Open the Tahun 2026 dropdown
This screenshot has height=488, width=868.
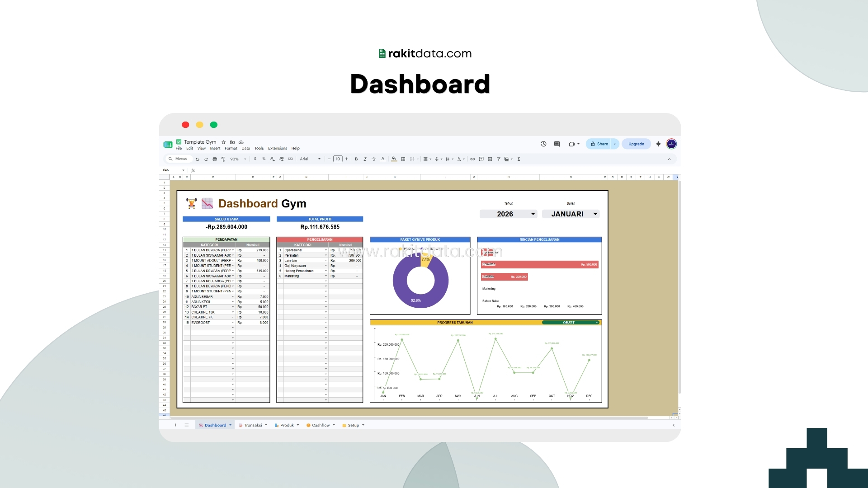[x=508, y=214]
